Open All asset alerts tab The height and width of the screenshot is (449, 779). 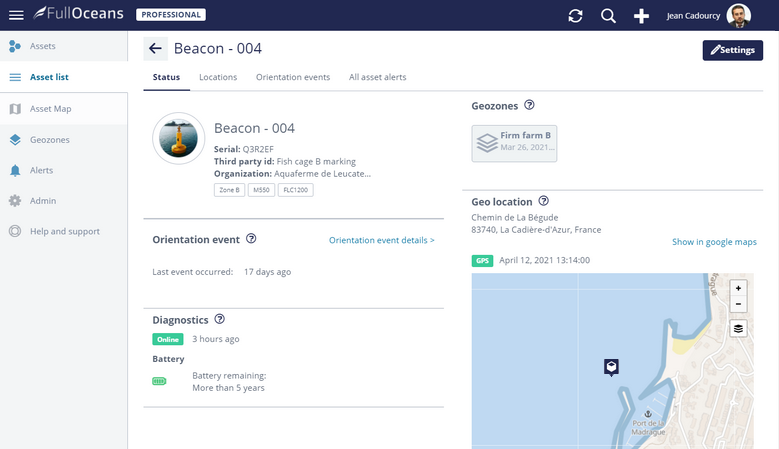(377, 77)
